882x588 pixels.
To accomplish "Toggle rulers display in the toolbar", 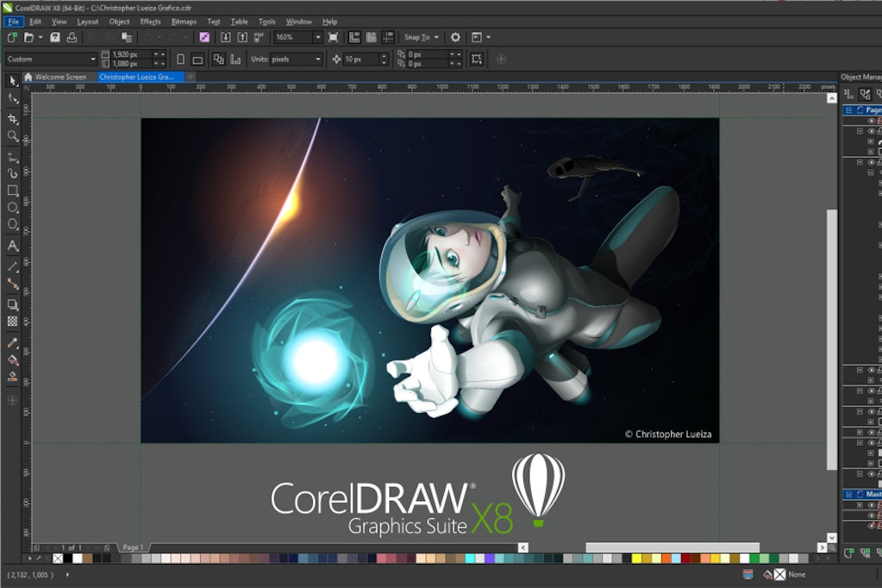I will click(354, 37).
